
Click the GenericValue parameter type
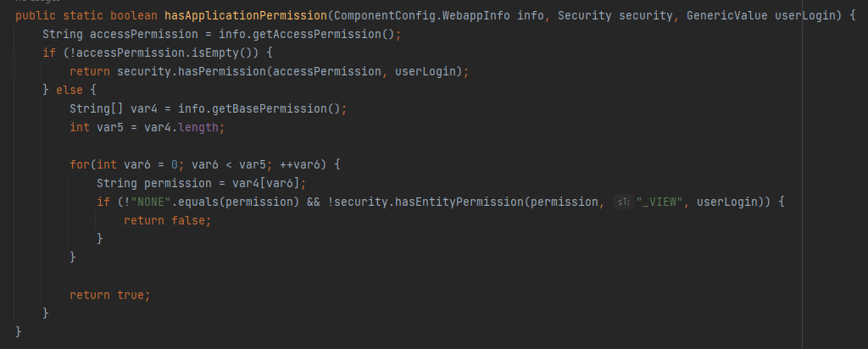(726, 15)
